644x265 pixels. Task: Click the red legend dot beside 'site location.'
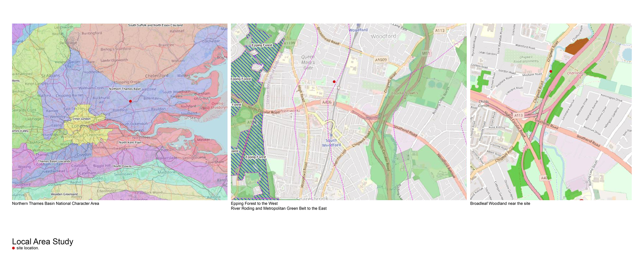pyautogui.click(x=13, y=248)
